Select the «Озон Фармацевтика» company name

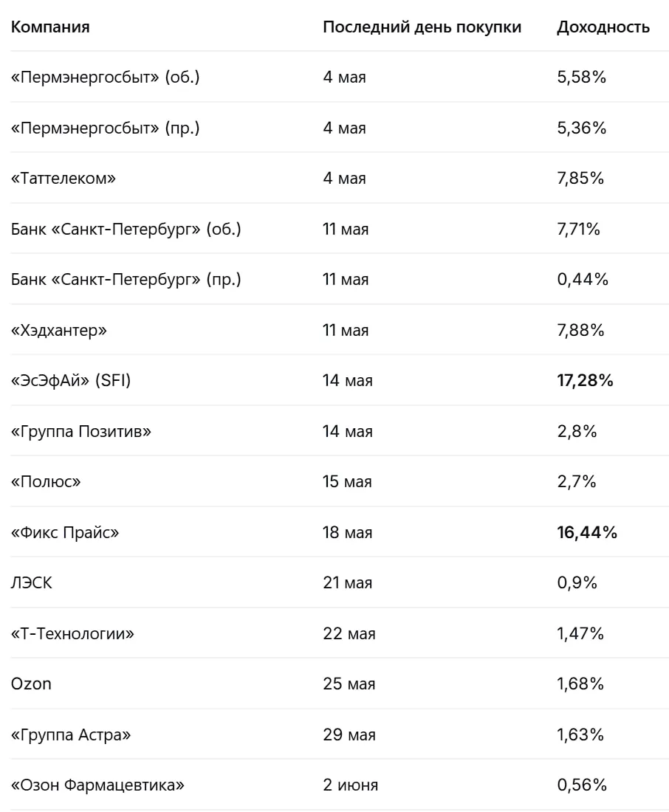click(98, 785)
